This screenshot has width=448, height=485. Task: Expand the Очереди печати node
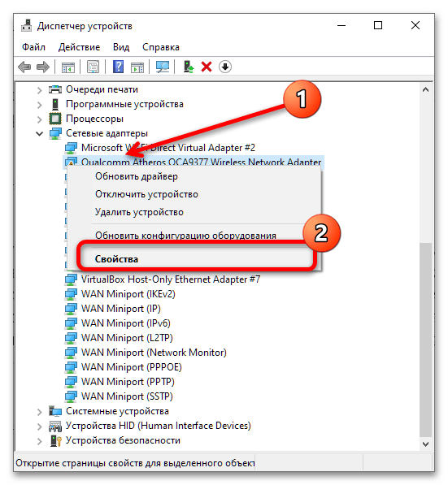[39, 90]
